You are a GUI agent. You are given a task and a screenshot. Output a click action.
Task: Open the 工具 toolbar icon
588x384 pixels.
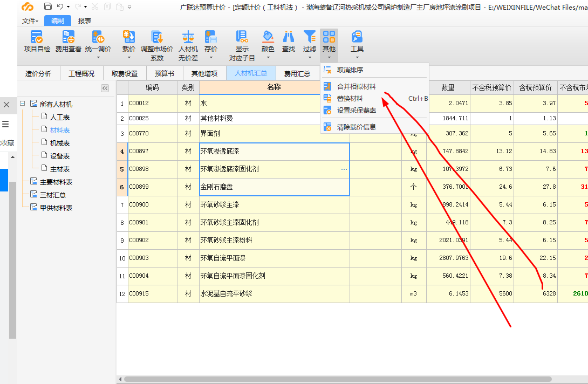pos(357,37)
